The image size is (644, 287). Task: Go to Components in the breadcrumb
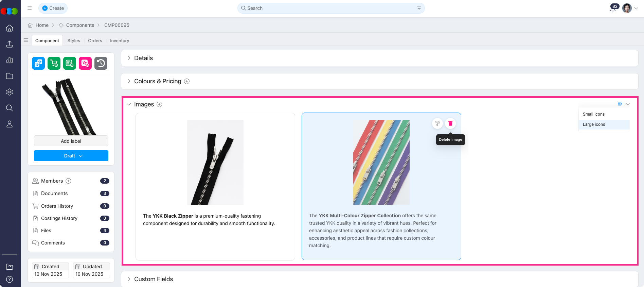(x=80, y=25)
